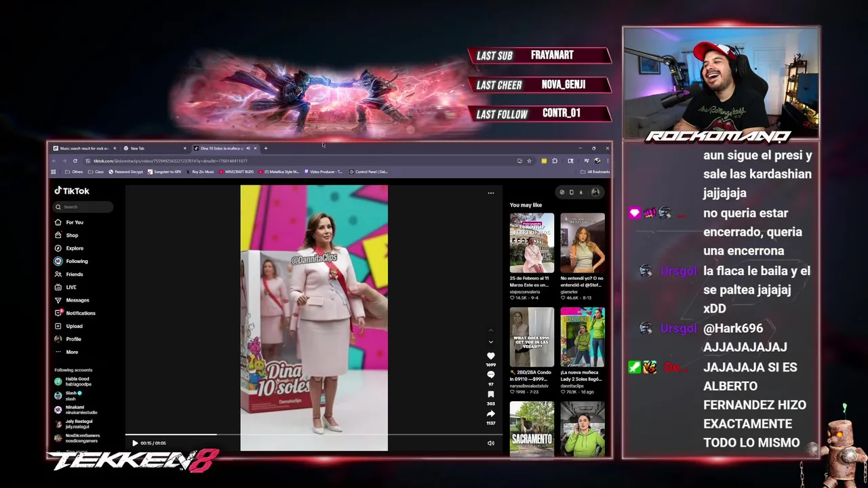Click the TikTok logo
Viewport: 868px width, 488px height.
[72, 191]
